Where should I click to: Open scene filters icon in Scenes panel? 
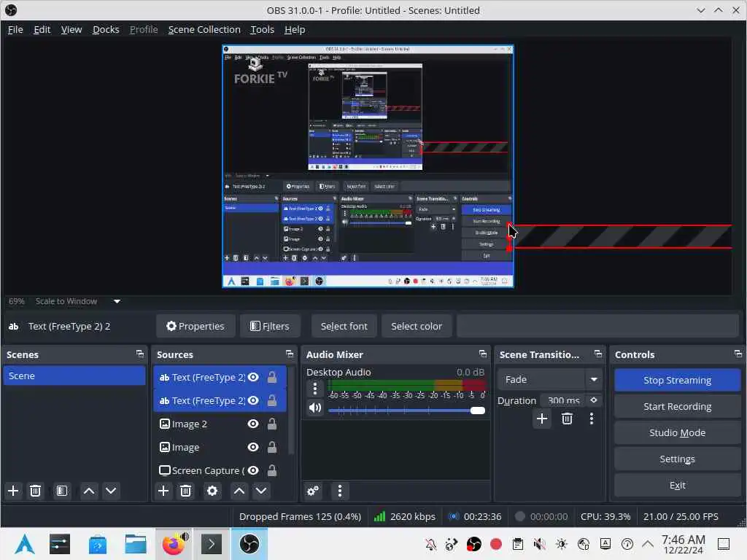click(x=61, y=491)
